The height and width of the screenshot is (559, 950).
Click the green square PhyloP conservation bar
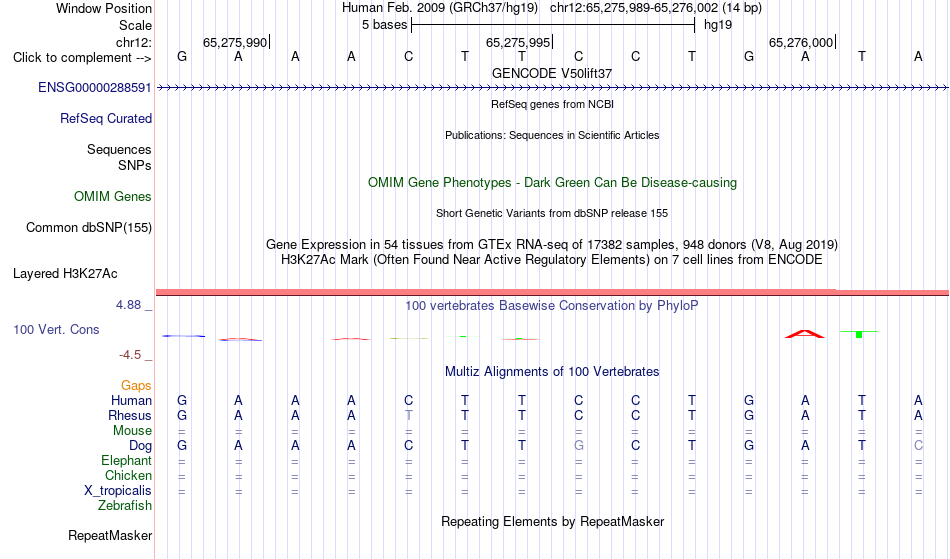pyautogui.click(x=859, y=334)
